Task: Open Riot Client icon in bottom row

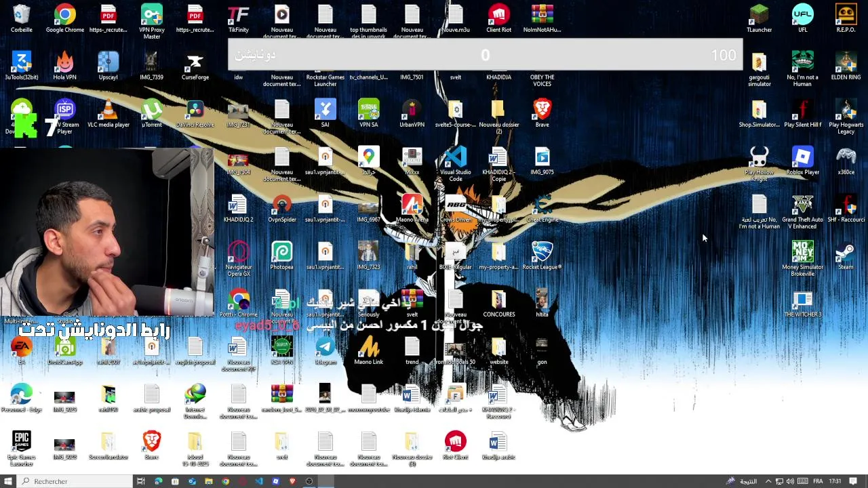Action: tap(456, 445)
